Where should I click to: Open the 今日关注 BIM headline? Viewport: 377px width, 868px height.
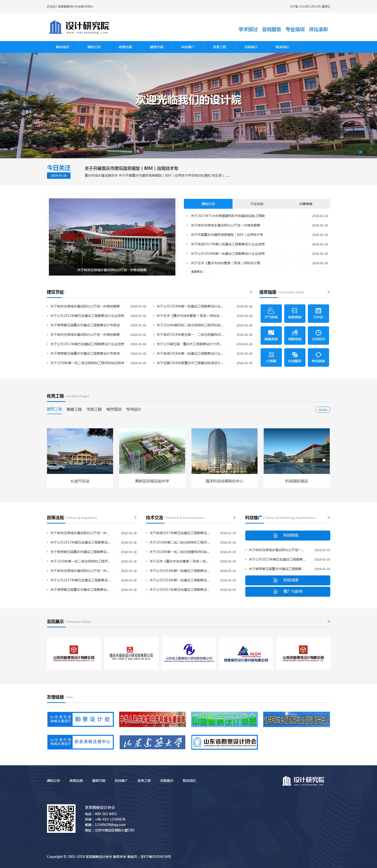click(131, 169)
